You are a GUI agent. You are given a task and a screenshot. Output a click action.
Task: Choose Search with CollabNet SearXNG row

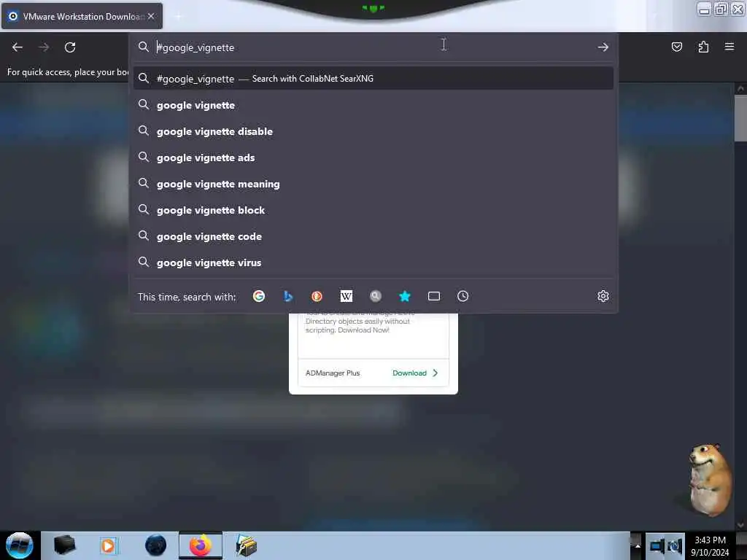coord(373,79)
